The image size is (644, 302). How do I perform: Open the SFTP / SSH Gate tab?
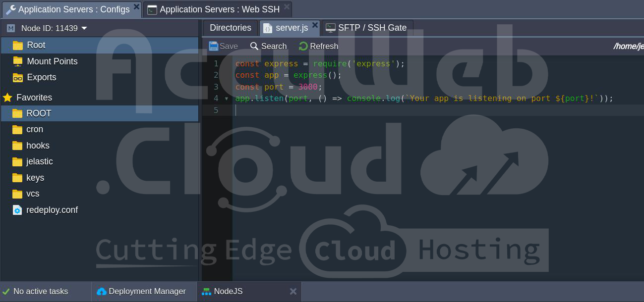pos(367,28)
